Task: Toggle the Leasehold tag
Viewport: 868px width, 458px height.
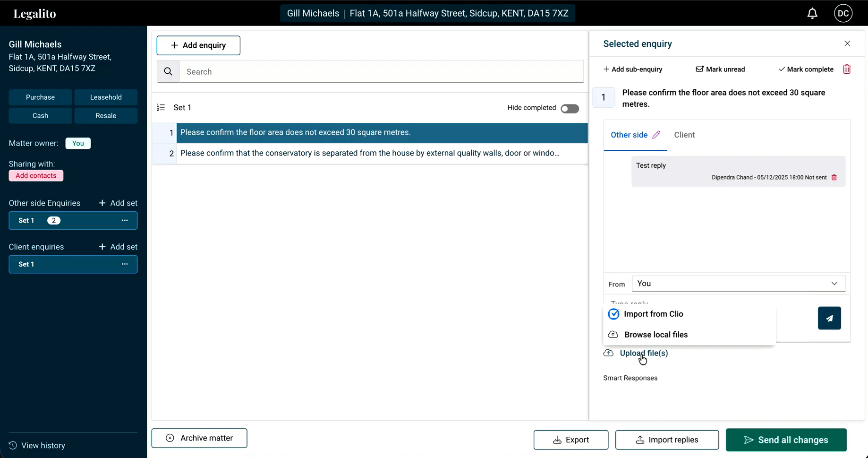Action: coord(106,97)
